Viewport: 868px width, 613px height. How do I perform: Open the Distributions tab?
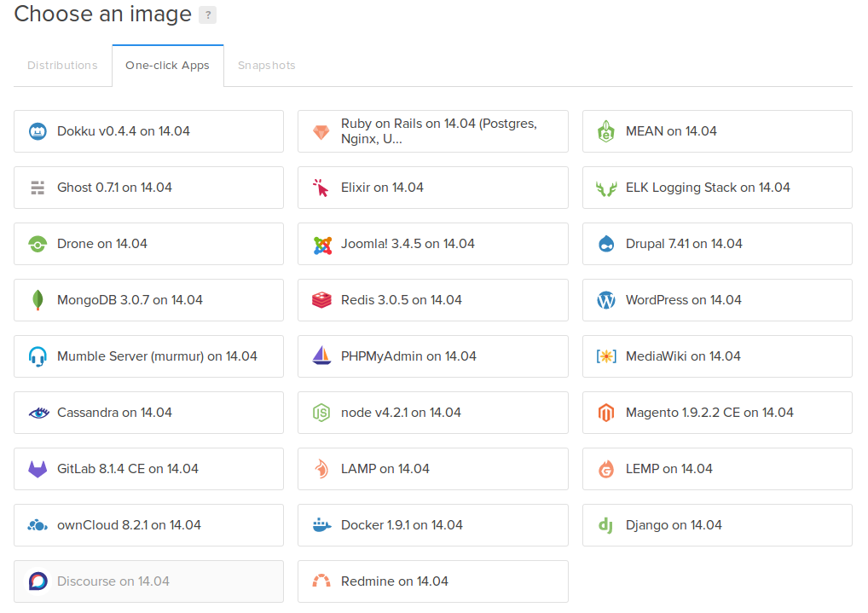pyautogui.click(x=62, y=66)
